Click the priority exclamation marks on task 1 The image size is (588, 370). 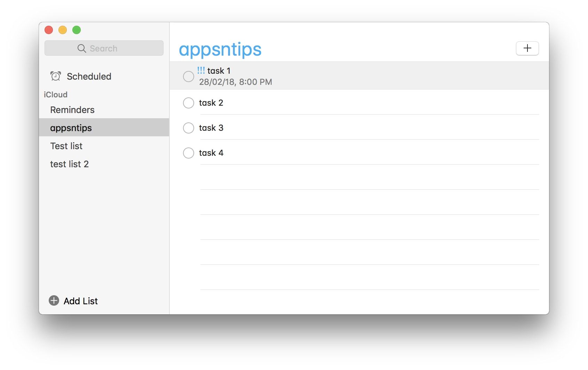201,70
